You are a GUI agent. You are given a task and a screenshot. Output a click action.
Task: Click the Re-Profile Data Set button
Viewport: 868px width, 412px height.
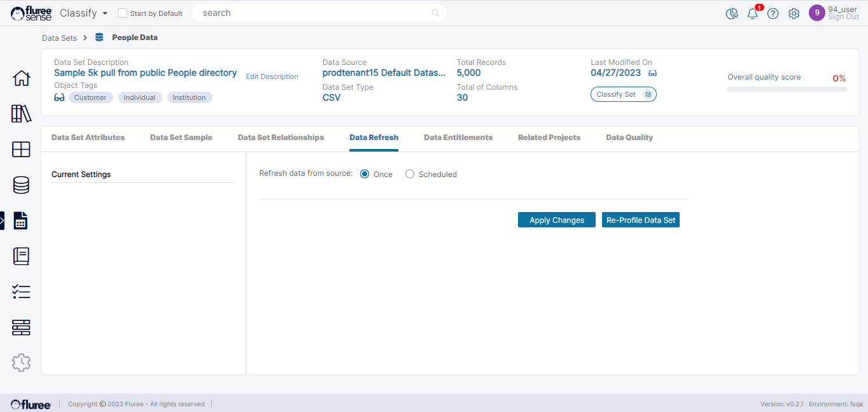coord(640,220)
